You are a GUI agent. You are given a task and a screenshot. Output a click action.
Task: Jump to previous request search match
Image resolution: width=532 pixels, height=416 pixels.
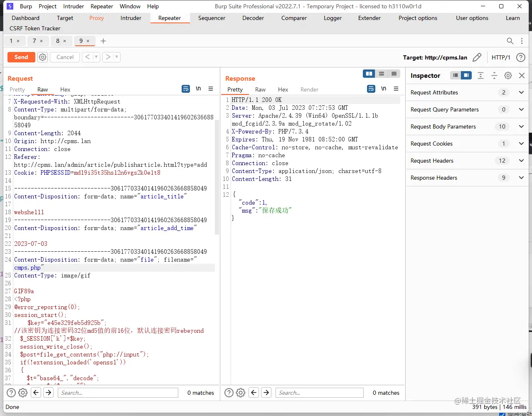click(x=36, y=393)
